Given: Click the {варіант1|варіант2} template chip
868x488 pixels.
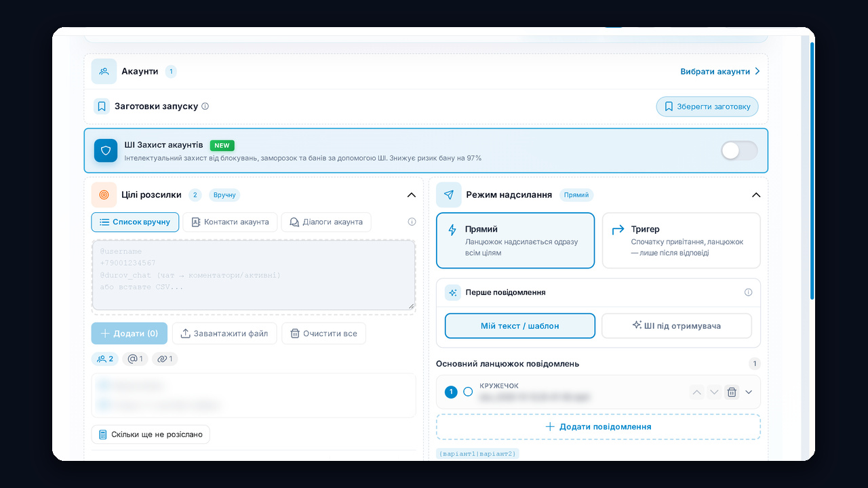Looking at the screenshot, I should coord(478,453).
